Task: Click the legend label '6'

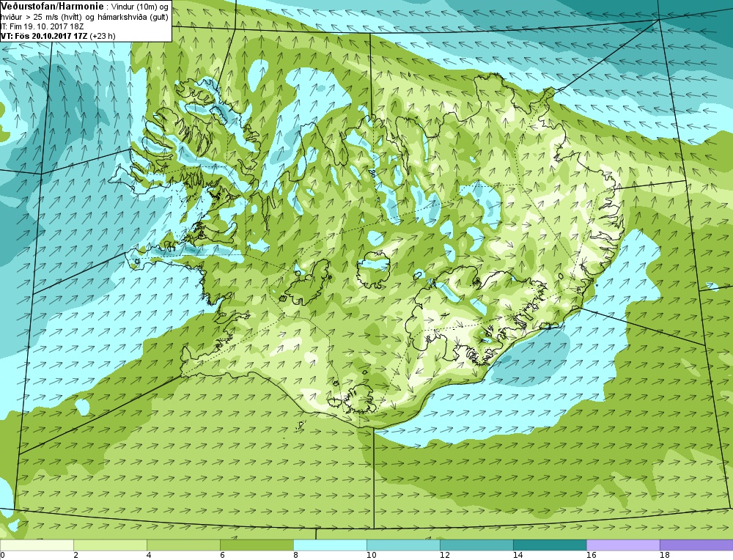Action: (x=222, y=556)
